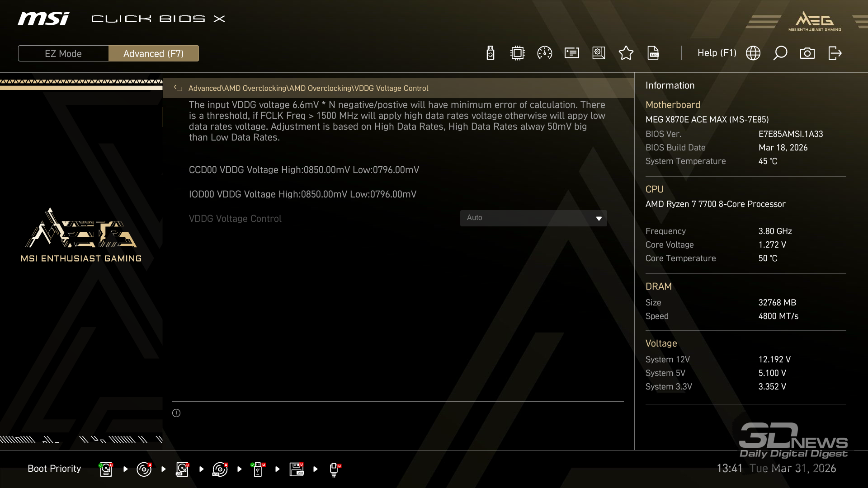Viewport: 868px width, 488px height.
Task: Open the M-Flash USB update icon
Action: (x=490, y=53)
